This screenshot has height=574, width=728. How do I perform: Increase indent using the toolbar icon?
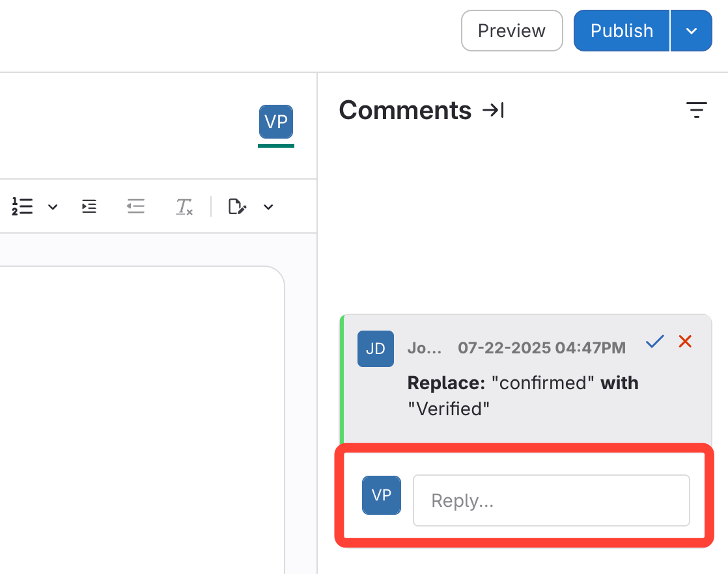(x=89, y=207)
